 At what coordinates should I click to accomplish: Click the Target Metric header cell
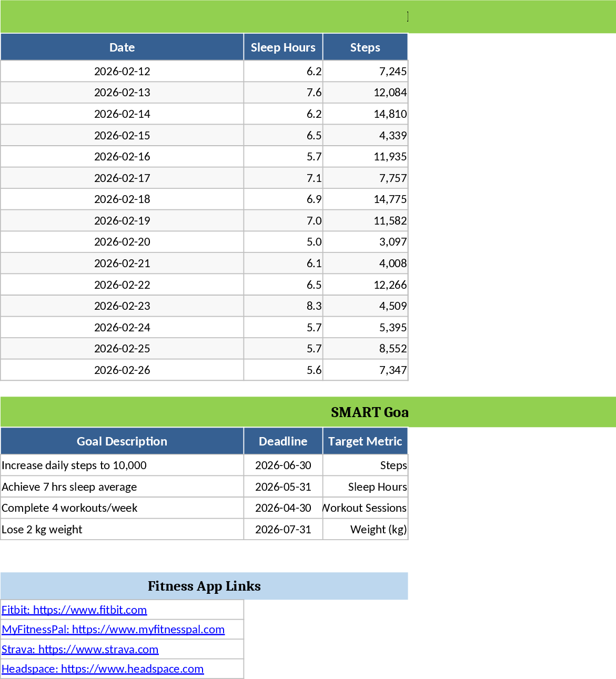tap(365, 441)
